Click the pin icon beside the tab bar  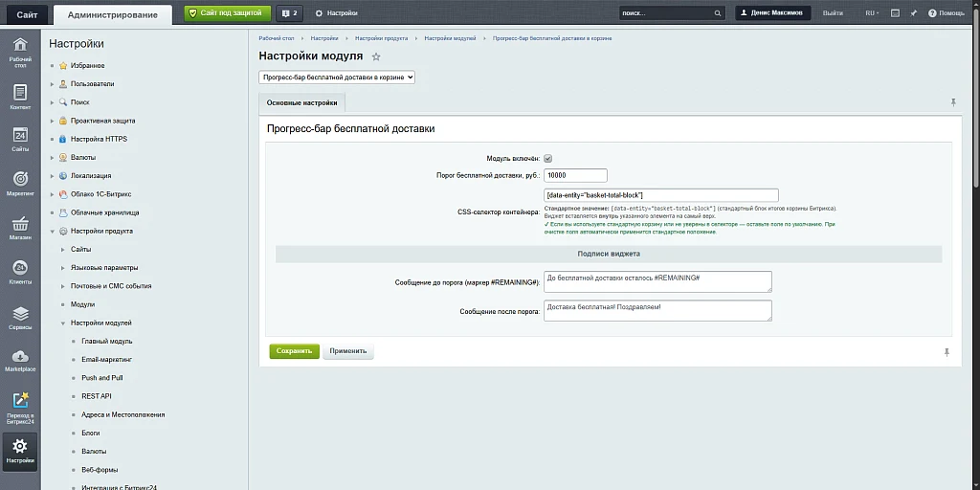coord(953,101)
